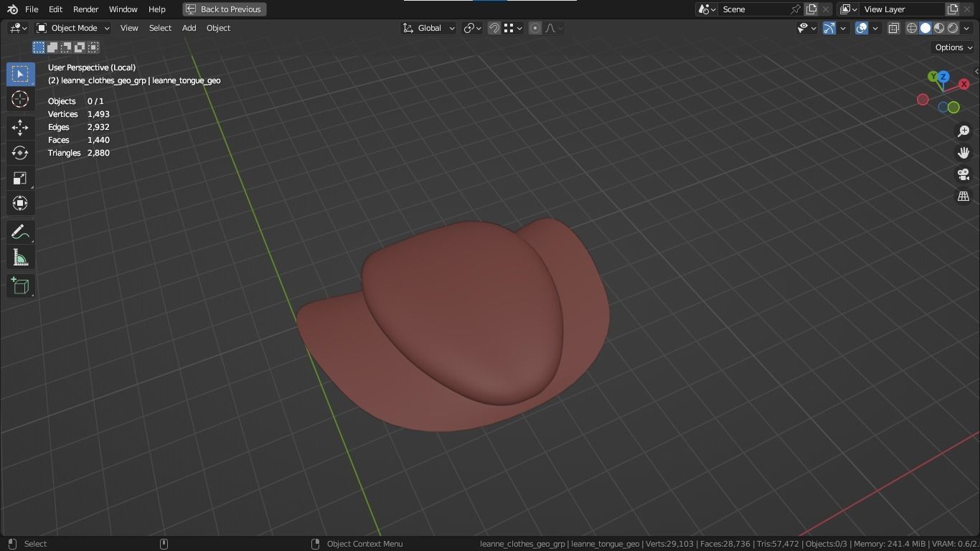Open the Help menu
980x551 pixels.
[156, 9]
